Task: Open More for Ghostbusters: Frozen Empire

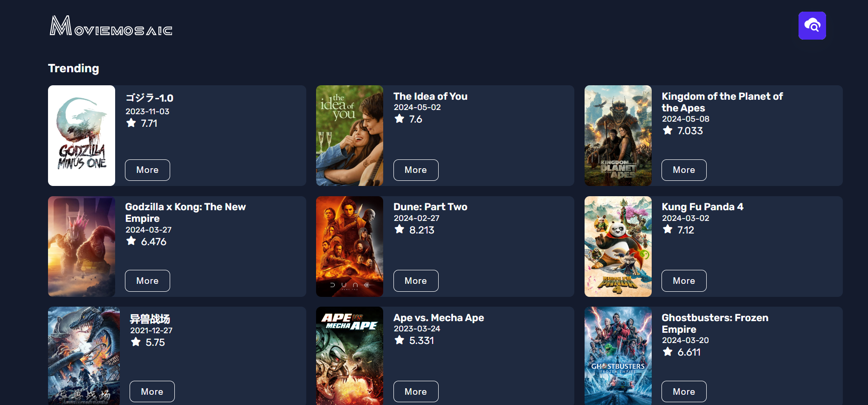Action: click(x=683, y=391)
